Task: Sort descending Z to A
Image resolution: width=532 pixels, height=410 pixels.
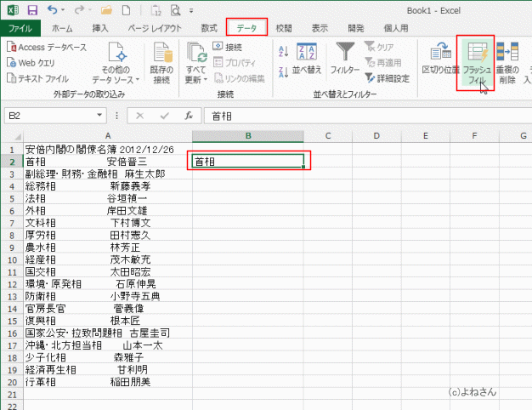Action: coord(284,72)
